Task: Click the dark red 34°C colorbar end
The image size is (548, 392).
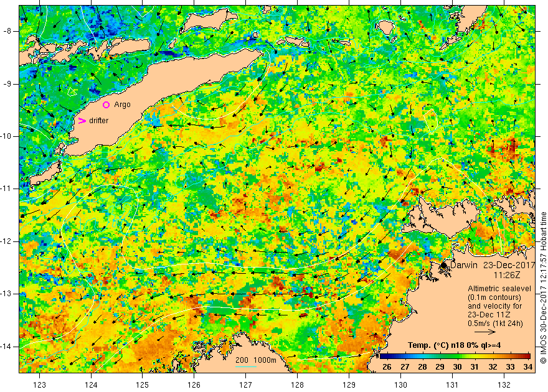Action: pyautogui.click(x=527, y=357)
